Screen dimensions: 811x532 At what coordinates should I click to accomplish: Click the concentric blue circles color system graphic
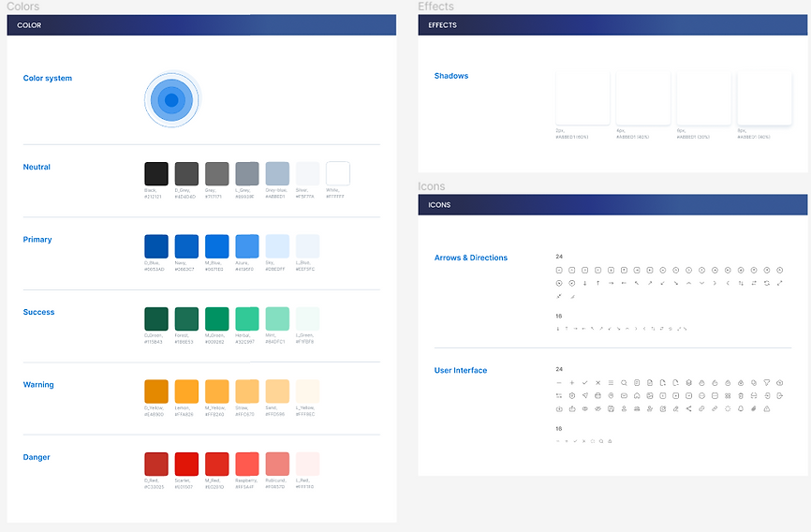[171, 100]
